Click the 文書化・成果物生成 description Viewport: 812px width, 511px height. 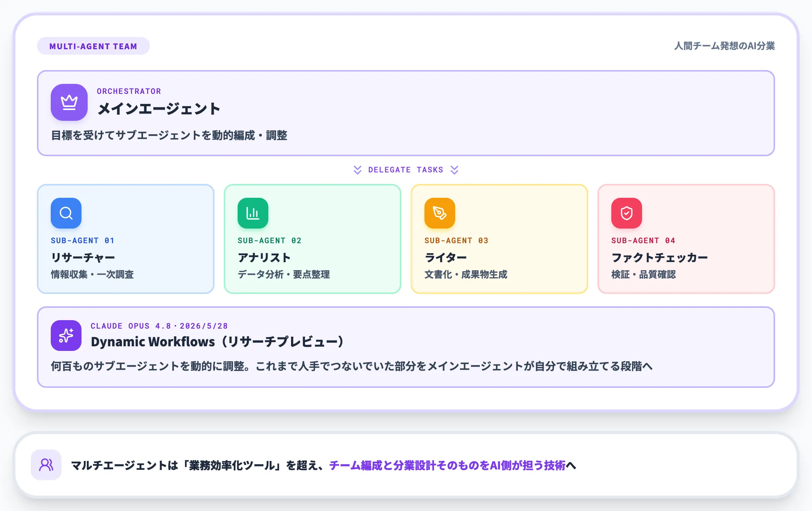point(466,274)
